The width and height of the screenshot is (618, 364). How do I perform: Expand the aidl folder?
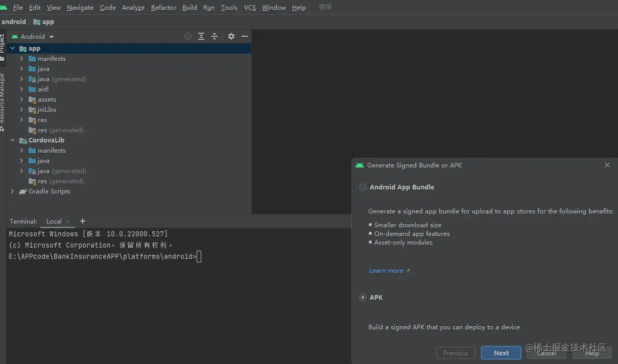coord(21,89)
